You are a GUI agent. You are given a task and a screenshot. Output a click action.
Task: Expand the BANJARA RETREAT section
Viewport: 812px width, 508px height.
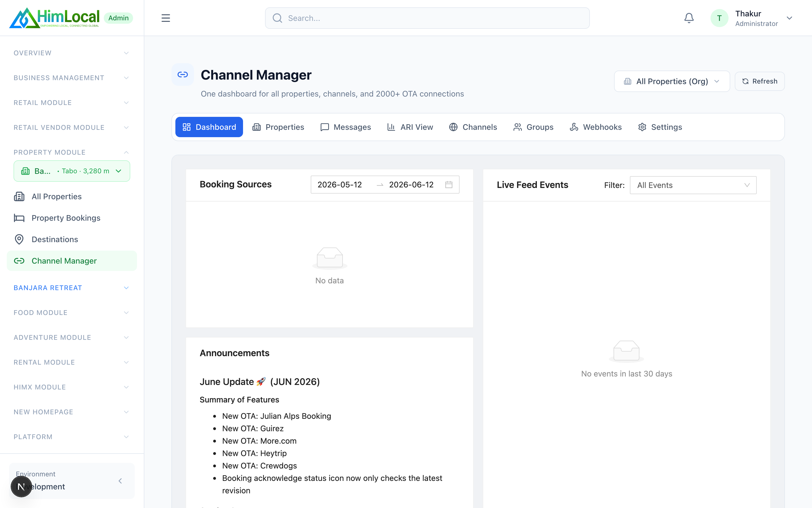[72, 288]
